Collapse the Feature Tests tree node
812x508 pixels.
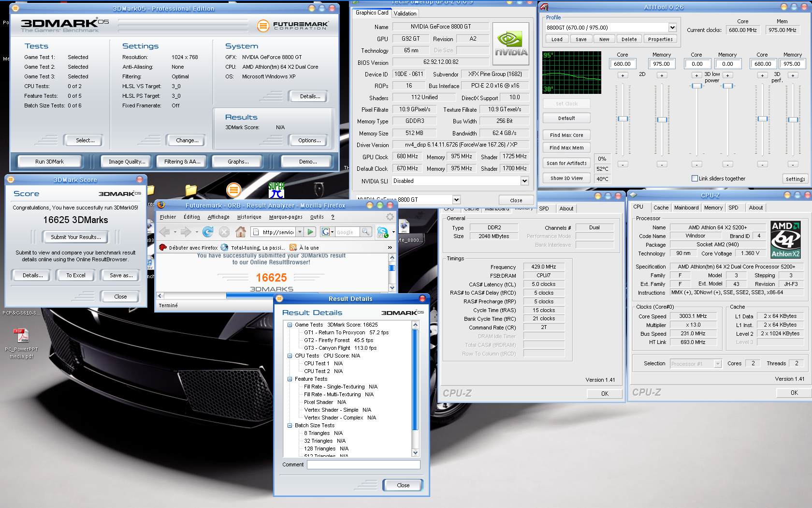click(290, 379)
